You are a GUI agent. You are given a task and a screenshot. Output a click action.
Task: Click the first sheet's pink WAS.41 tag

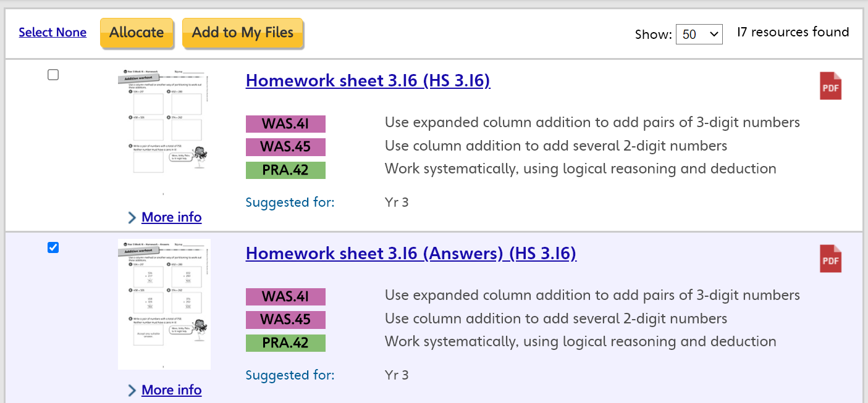285,124
